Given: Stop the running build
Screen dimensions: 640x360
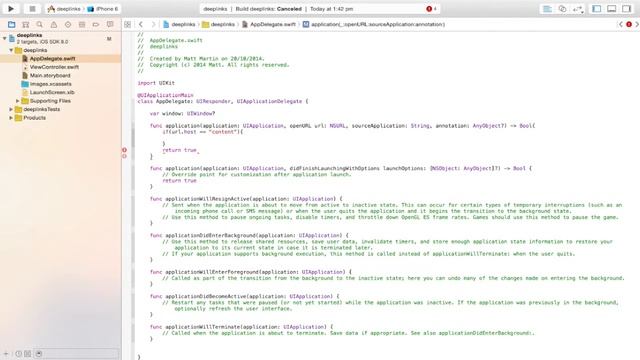Looking at the screenshot, I should (32, 9).
